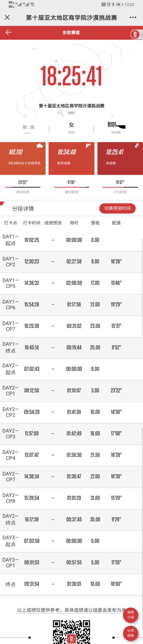Select the 净成绩 18:25:41 card
This screenshot has height=644, width=143.
(120, 158)
